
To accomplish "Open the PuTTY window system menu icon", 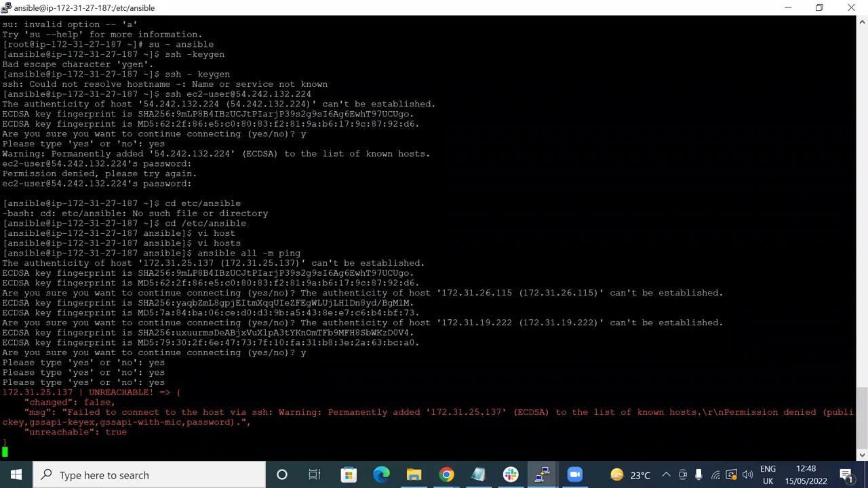I will coord(6,7).
